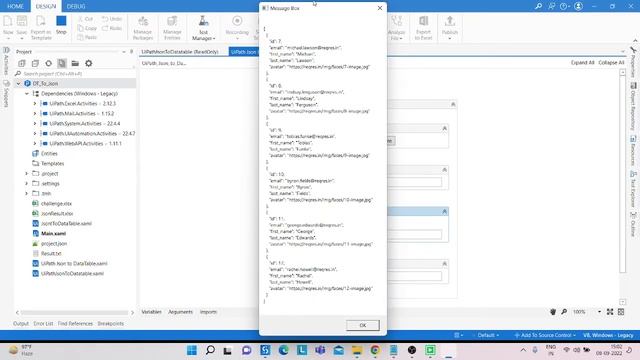Click the open project folder icon
The height and width of the screenshot is (360, 640).
pos(75,63)
